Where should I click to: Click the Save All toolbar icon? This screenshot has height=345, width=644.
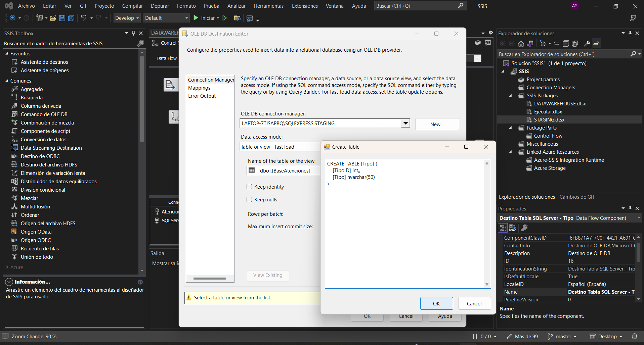pos(71,18)
